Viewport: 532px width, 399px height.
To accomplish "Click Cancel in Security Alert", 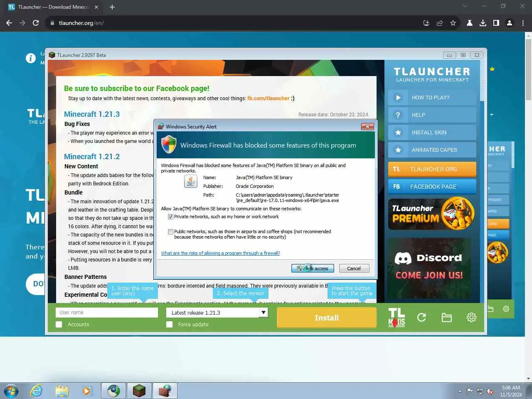I will coord(354,268).
